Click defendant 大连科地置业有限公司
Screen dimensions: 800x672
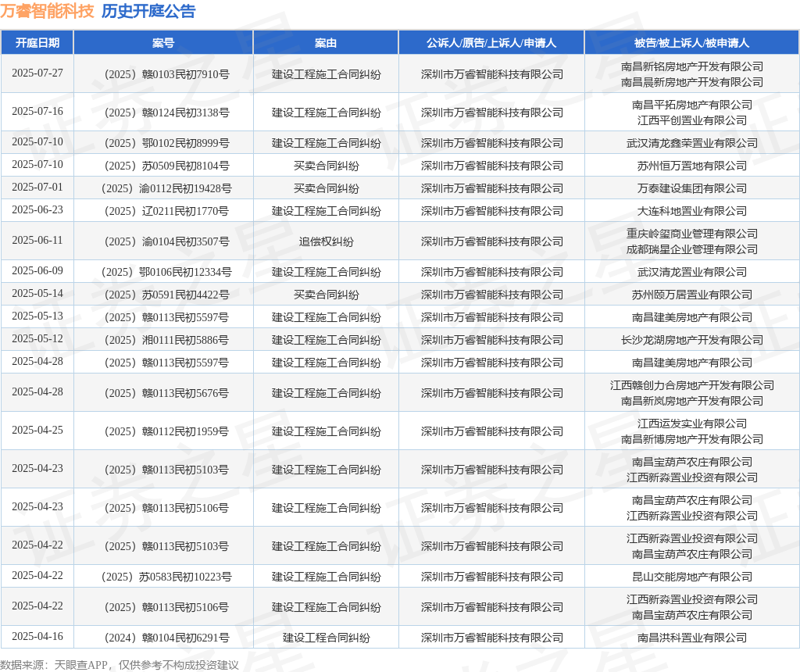(692, 211)
